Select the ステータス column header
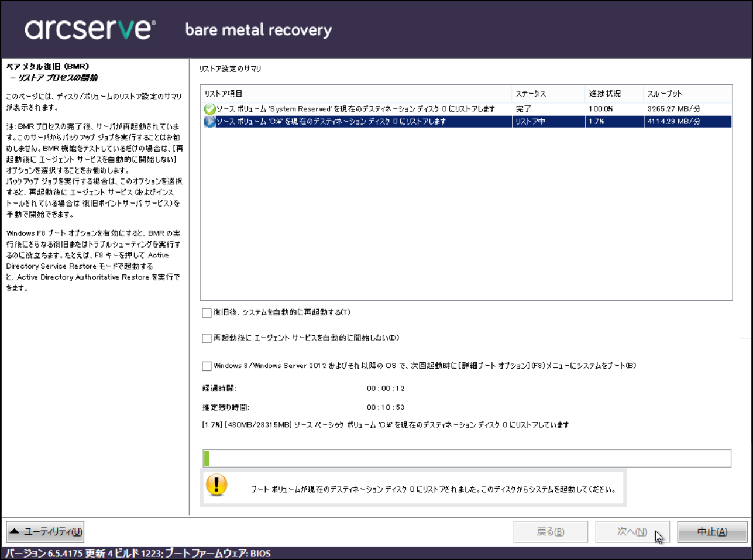753x560 pixels. point(548,94)
